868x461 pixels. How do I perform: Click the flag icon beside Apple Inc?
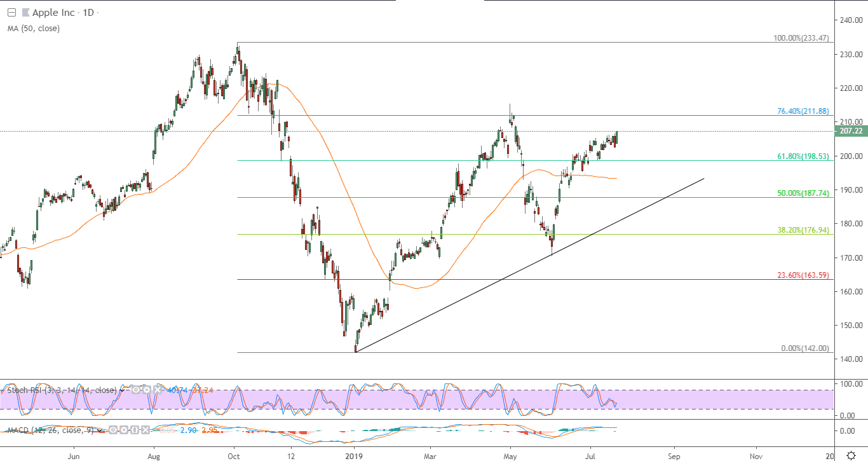25,12
